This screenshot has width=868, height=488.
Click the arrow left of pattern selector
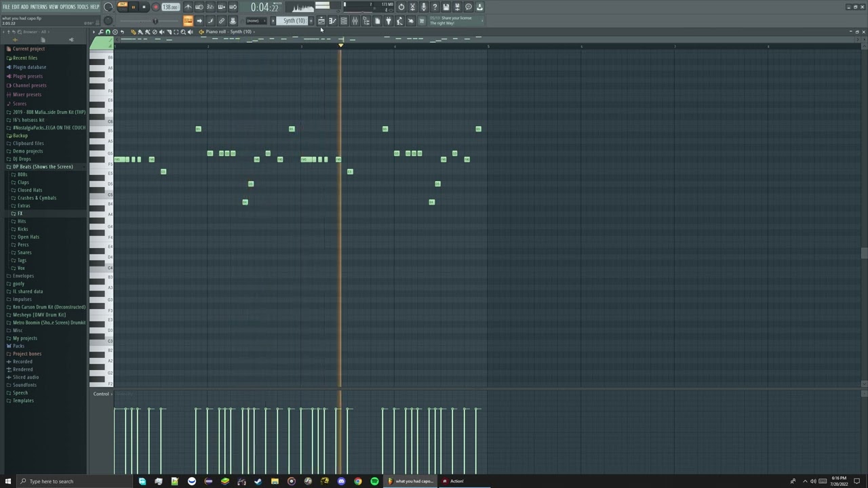273,21
